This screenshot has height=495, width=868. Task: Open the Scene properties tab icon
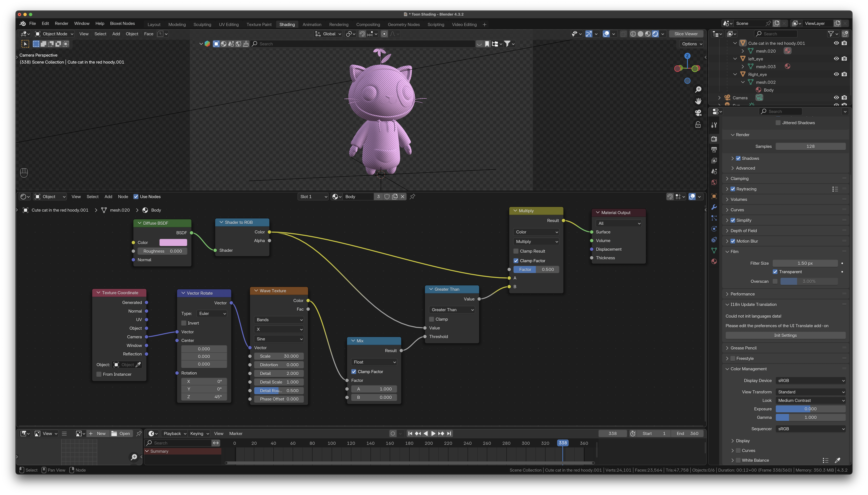tap(714, 172)
